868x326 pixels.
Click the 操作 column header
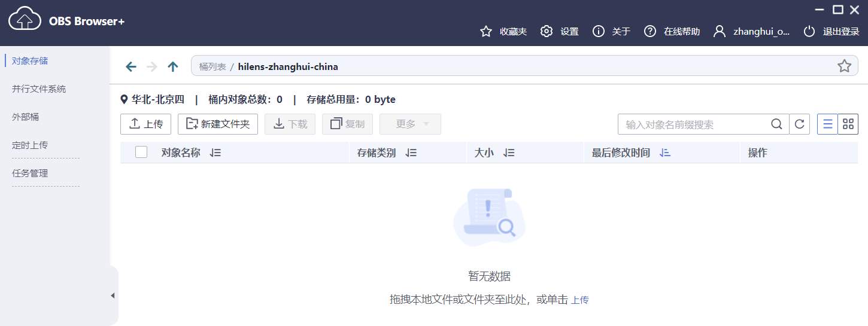click(x=758, y=153)
